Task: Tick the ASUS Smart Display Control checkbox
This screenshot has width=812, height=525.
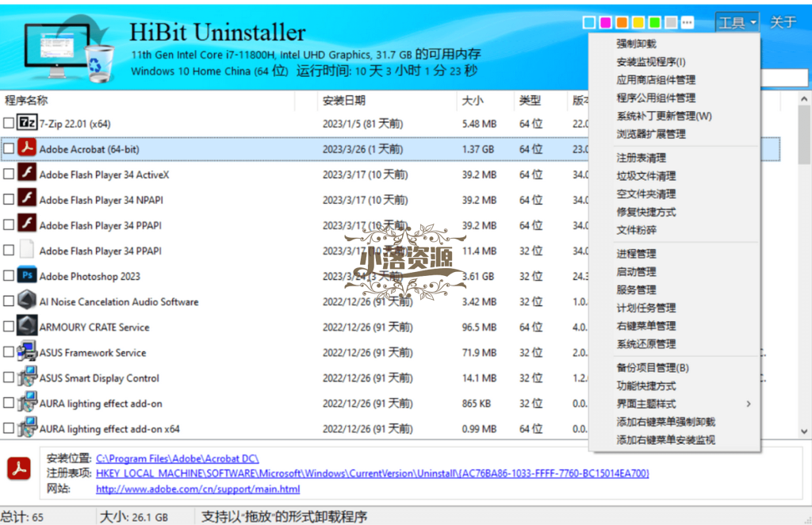Action: coord(8,377)
